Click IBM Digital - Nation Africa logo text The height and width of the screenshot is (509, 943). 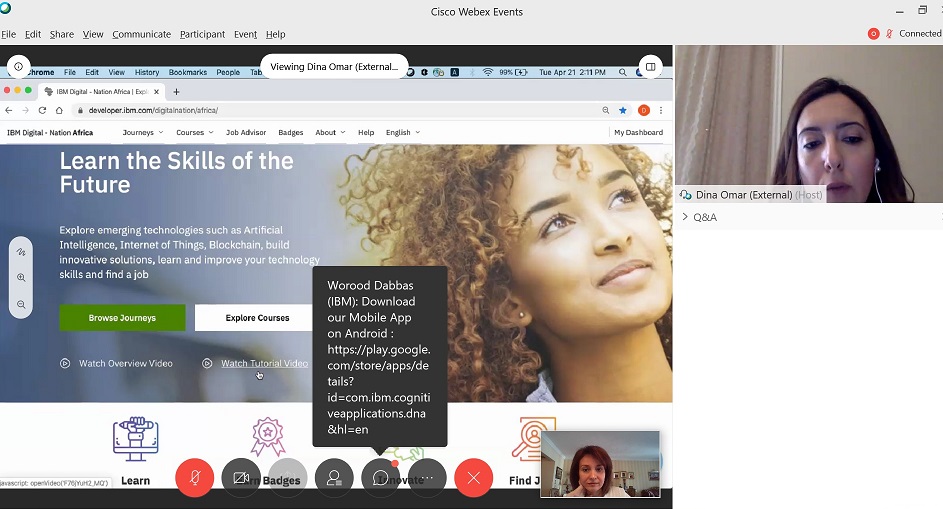[x=50, y=132]
